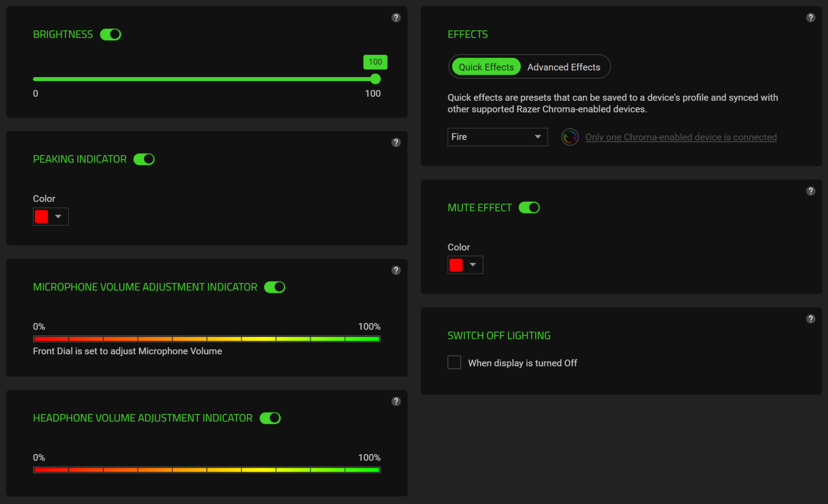Toggle off the Mute Effect switch

(529, 208)
